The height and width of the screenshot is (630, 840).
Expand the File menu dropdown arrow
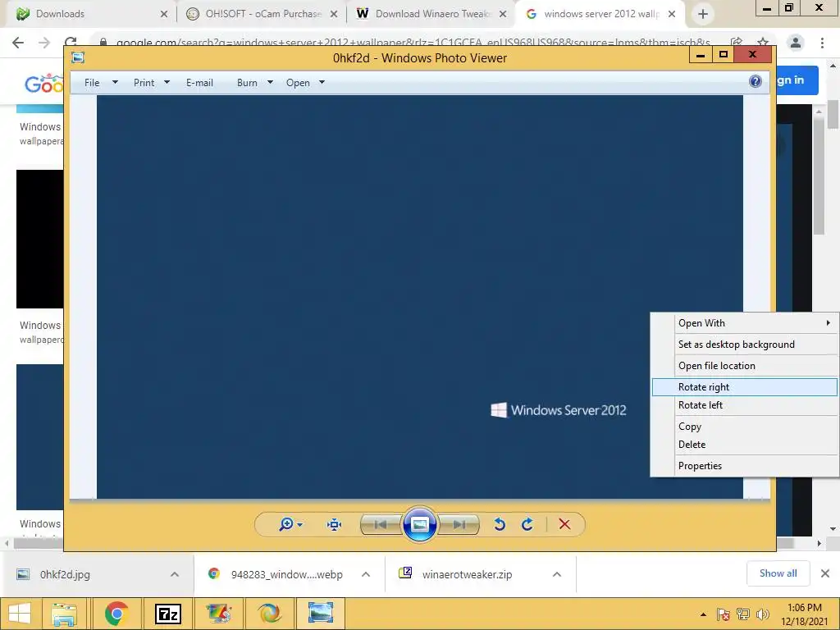[115, 83]
